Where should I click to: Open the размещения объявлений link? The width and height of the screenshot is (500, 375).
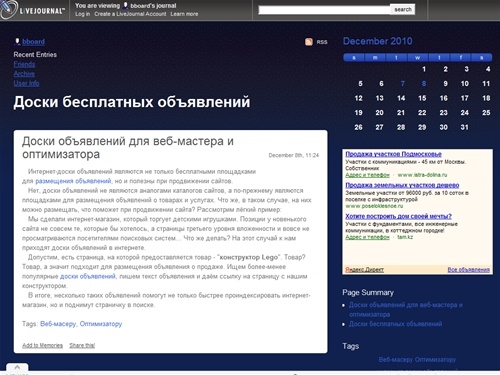click(73, 181)
